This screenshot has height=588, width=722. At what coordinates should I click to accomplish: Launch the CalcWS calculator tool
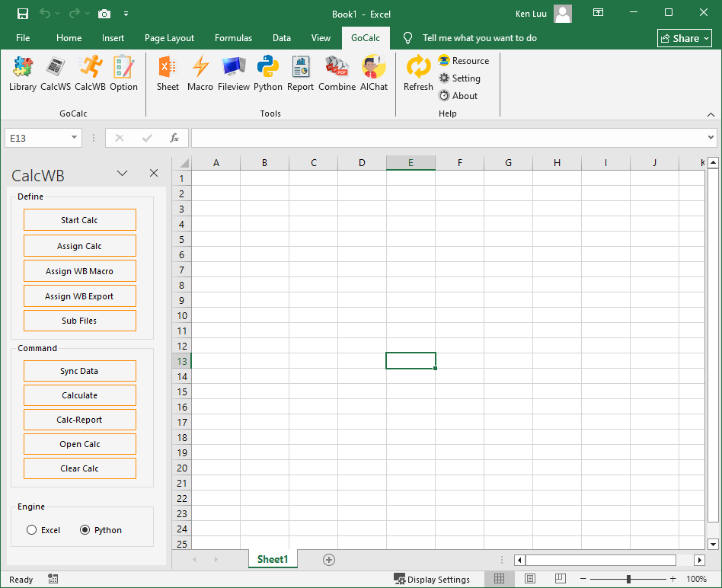tap(56, 74)
